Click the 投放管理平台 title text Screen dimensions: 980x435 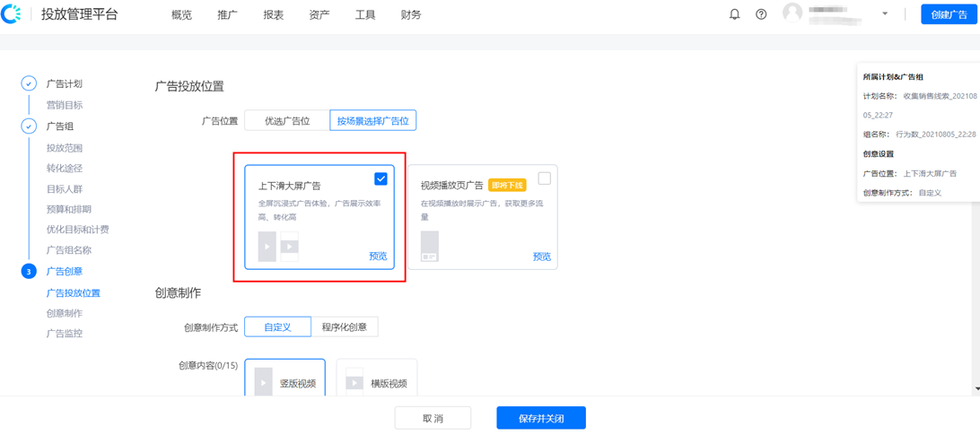coord(79,14)
